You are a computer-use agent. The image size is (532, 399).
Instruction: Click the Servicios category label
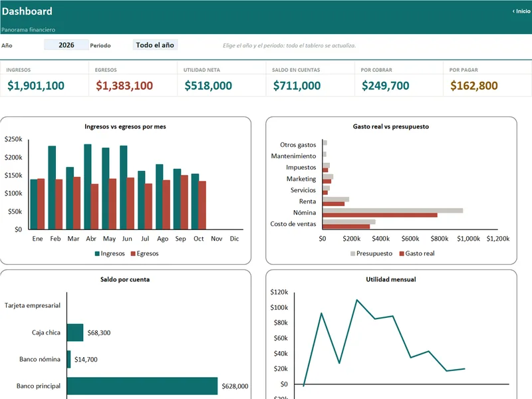[x=303, y=190]
